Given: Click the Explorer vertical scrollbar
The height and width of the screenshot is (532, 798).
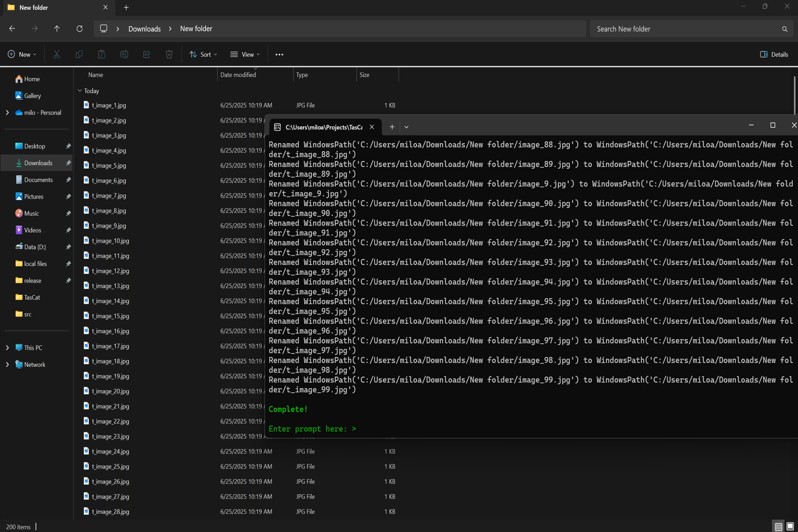Looking at the screenshot, I should tap(794, 95).
